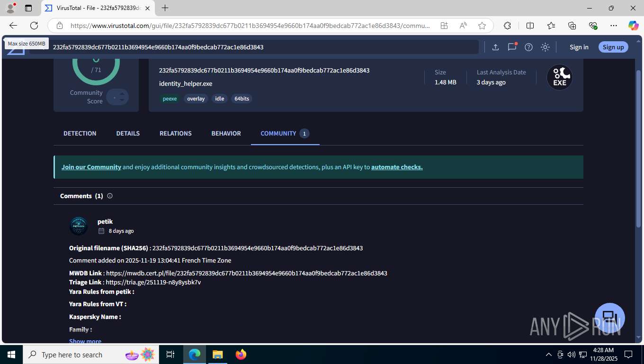Click the browser Back arrow
The image size is (644, 364).
(x=13, y=26)
